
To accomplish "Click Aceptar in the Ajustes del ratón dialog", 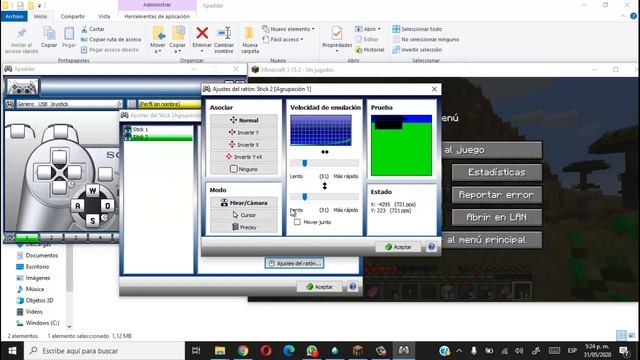I will 399,247.
